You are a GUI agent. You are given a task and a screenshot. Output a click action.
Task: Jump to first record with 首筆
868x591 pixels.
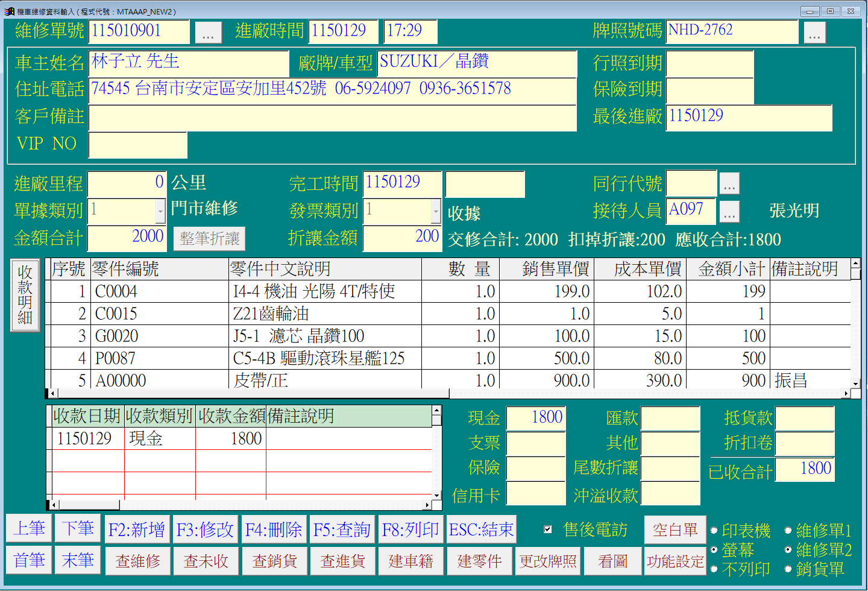pos(29,560)
